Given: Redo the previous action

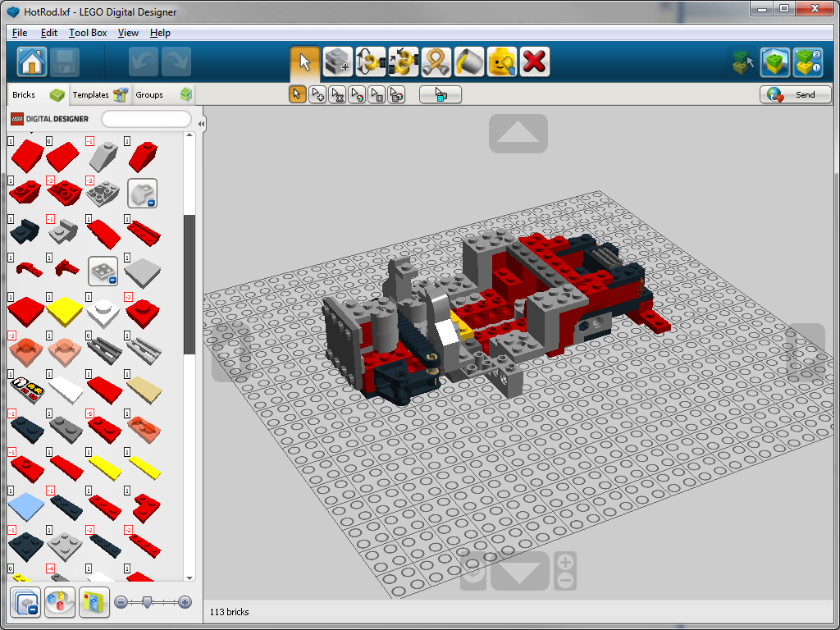Looking at the screenshot, I should [x=176, y=62].
